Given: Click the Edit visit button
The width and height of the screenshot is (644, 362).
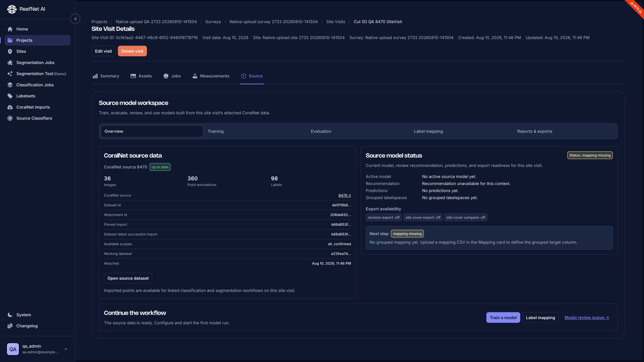Looking at the screenshot, I should point(103,51).
